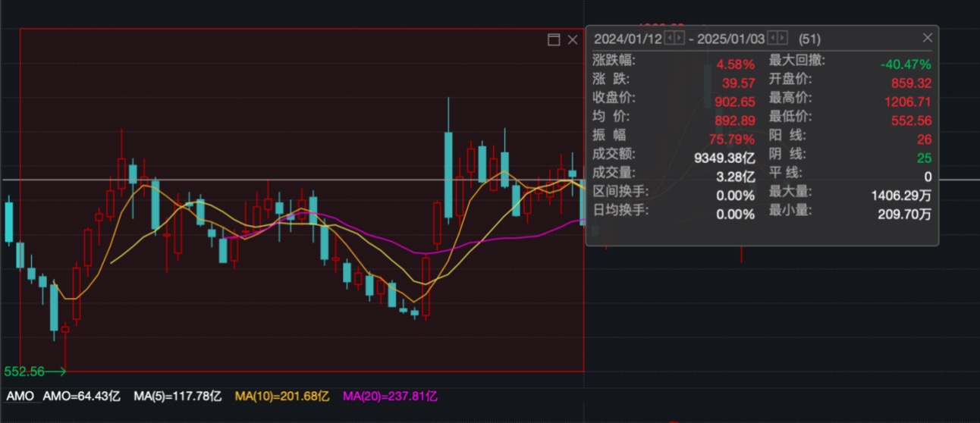Screen dimensions: 980x423
Task: Close the interval statistics panel
Action: [x=927, y=37]
